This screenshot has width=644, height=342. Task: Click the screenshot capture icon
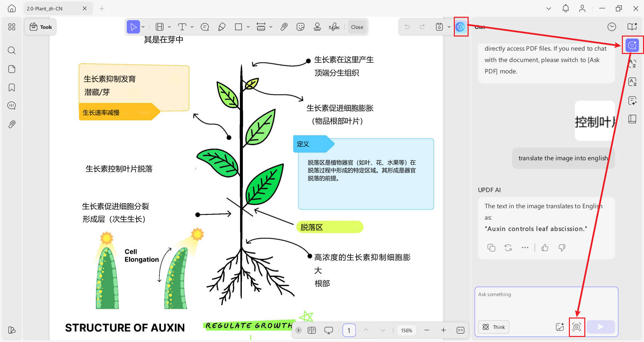577,327
